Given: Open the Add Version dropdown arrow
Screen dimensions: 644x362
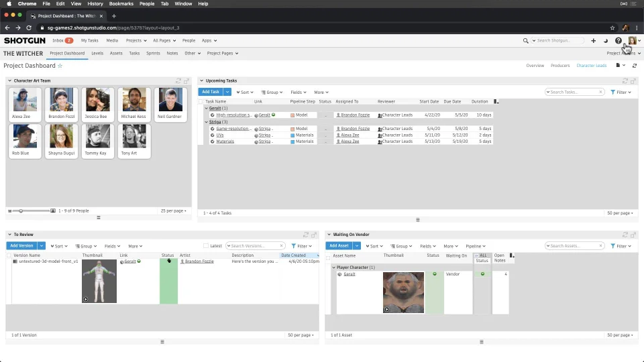Looking at the screenshot, I should (x=42, y=246).
